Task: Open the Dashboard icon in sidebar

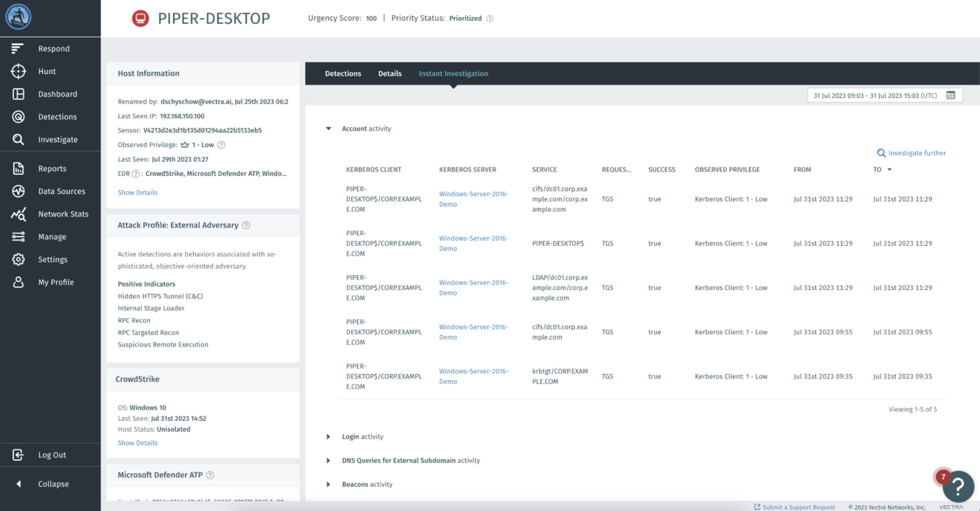Action: pos(18,94)
